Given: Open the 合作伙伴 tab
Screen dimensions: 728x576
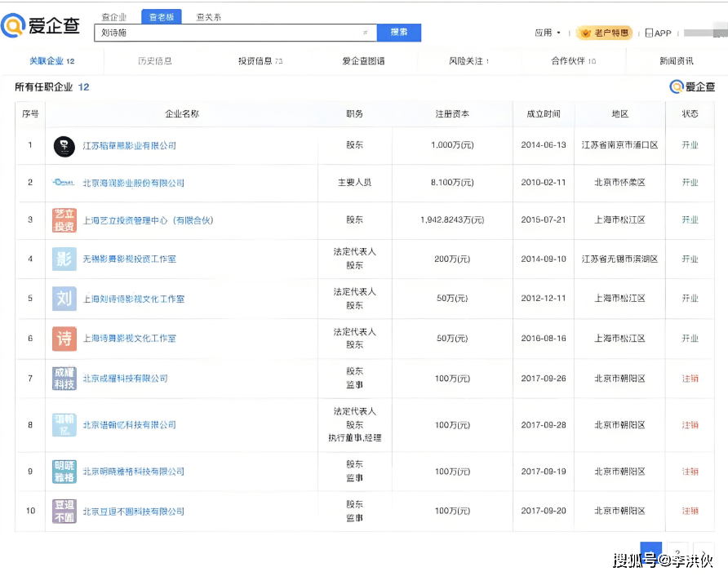Looking at the screenshot, I should click(x=574, y=61).
